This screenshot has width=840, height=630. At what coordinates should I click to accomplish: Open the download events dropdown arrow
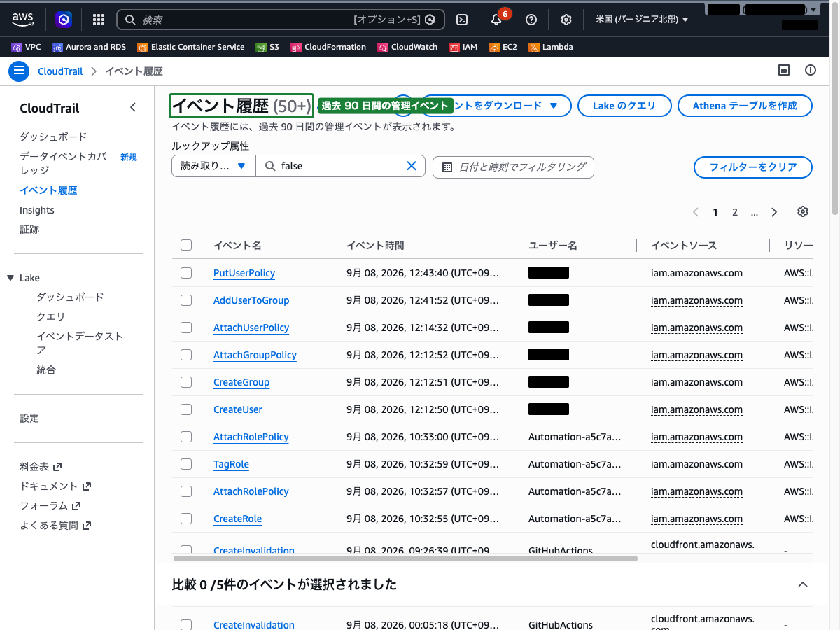coord(554,106)
